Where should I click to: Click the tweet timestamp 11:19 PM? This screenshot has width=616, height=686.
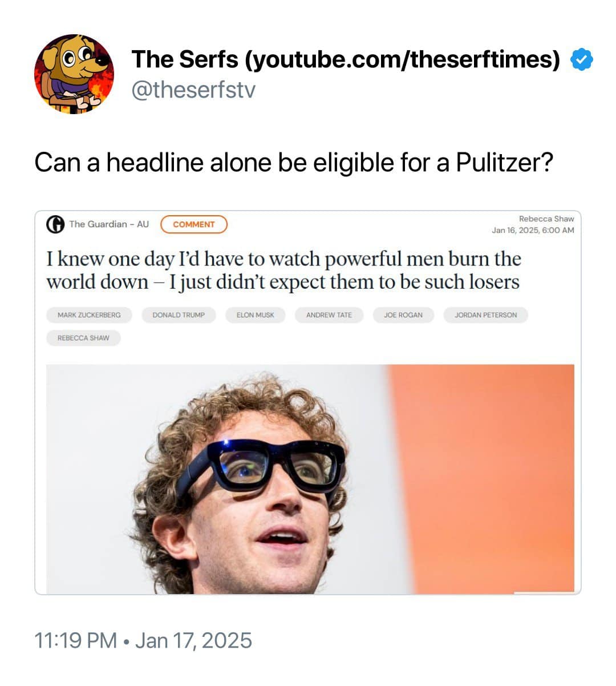pyautogui.click(x=76, y=640)
